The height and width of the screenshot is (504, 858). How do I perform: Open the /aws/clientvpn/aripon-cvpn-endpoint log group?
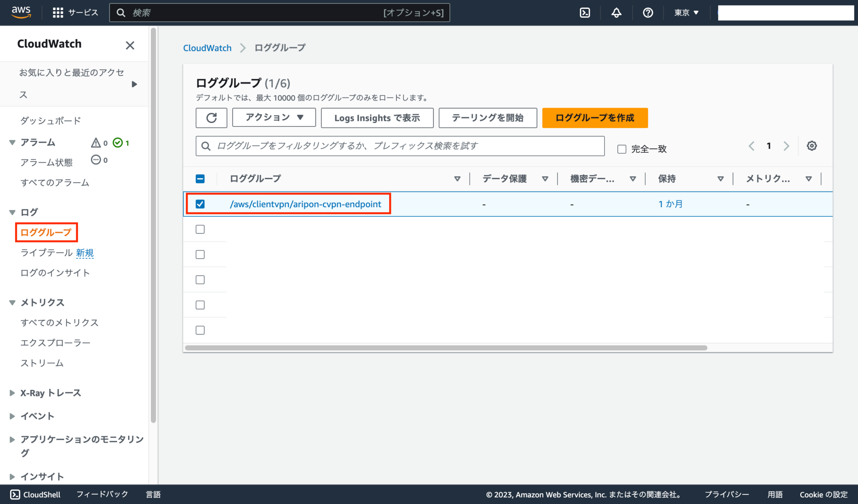[x=305, y=204]
